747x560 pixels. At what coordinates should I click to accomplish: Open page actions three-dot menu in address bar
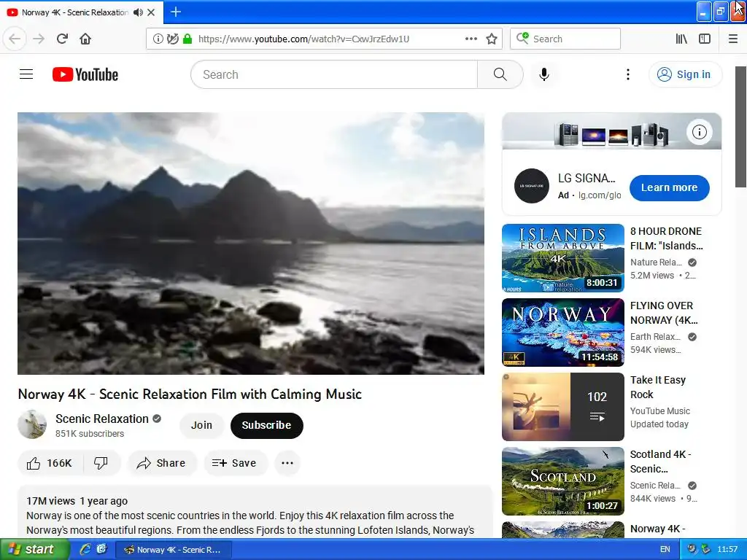(471, 39)
